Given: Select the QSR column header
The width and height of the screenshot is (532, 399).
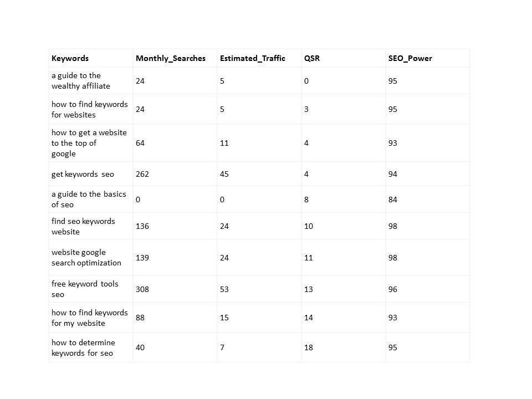Looking at the screenshot, I should (x=312, y=58).
